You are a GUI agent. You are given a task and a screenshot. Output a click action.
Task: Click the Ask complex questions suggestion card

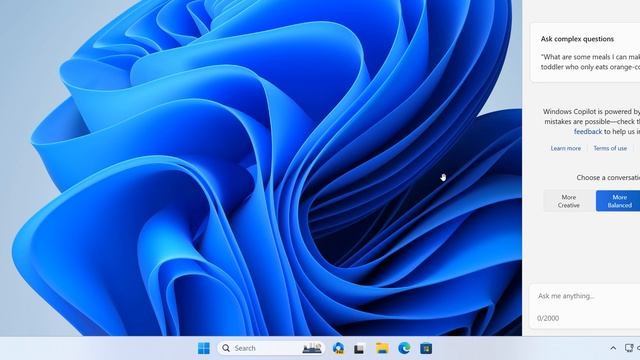(585, 53)
